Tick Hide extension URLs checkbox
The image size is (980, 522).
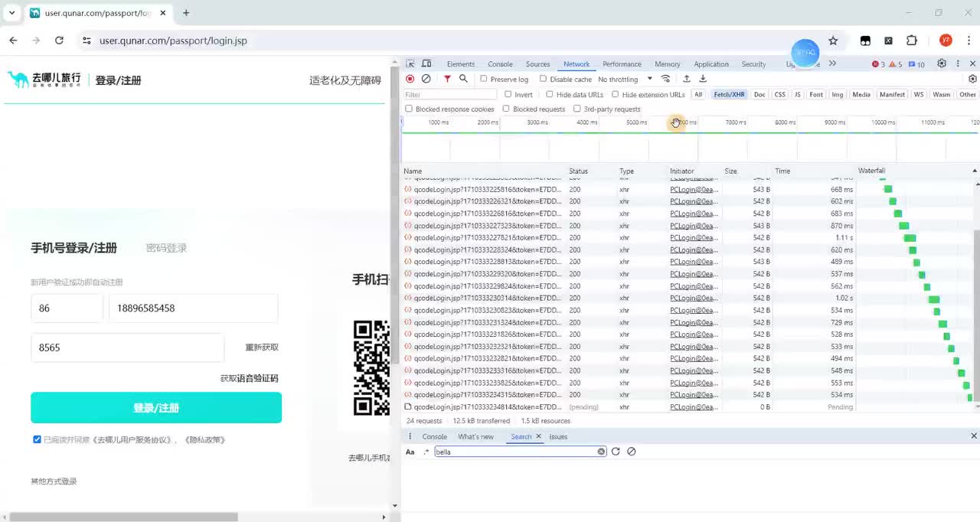click(x=615, y=94)
